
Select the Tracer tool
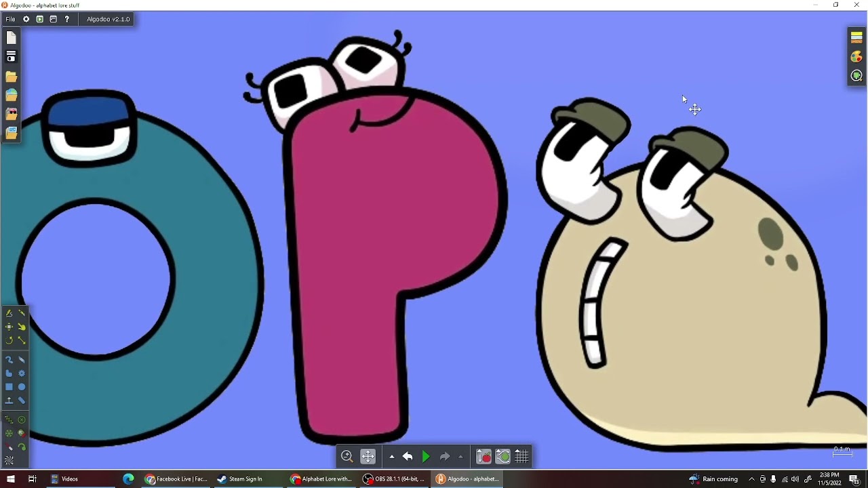pyautogui.click(x=22, y=447)
